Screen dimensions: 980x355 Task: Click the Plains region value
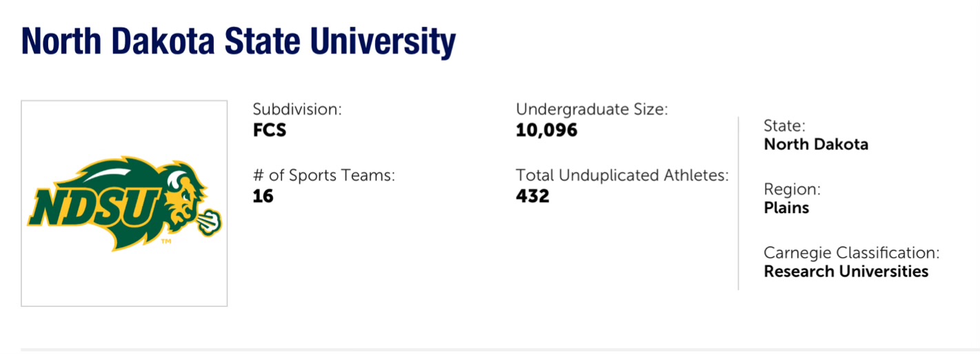click(x=786, y=207)
